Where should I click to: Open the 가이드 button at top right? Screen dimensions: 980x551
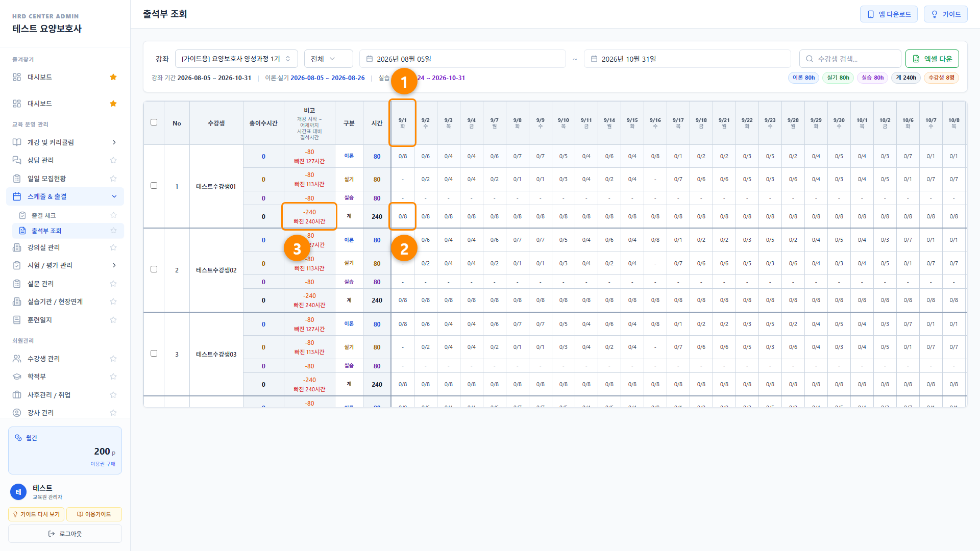coord(945,14)
